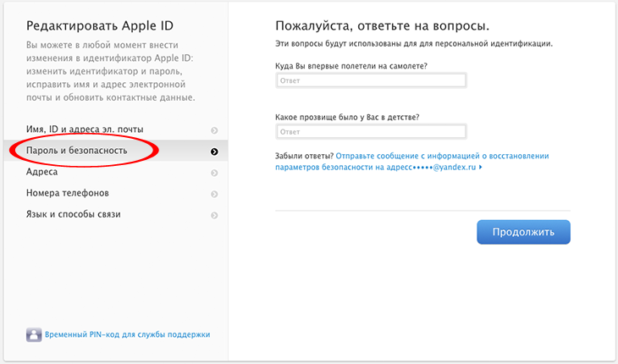Open Временный PIN-код для службы поддержки link

coord(127,334)
